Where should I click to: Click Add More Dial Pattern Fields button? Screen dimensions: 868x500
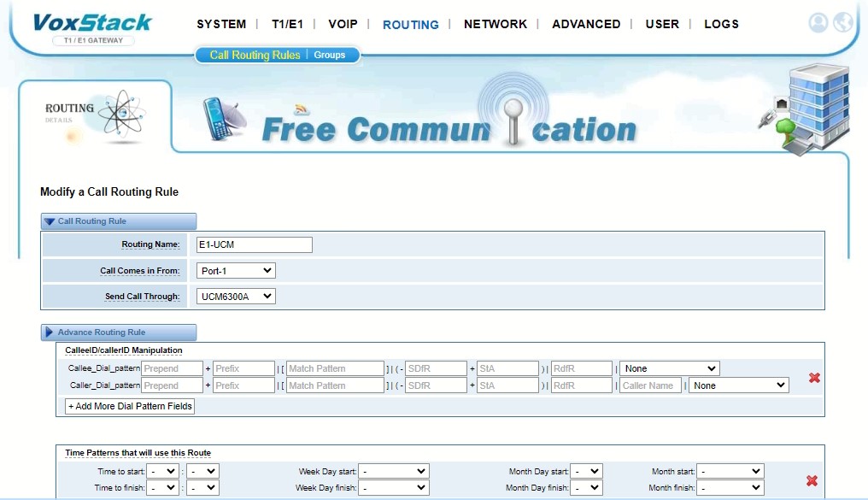131,407
